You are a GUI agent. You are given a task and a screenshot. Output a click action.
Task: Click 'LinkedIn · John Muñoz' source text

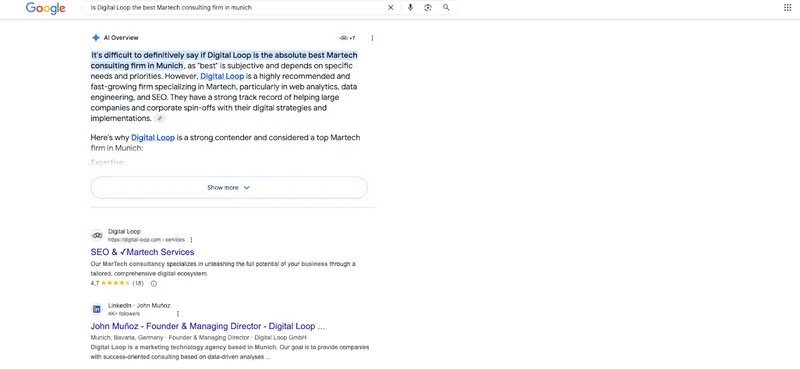coord(139,306)
